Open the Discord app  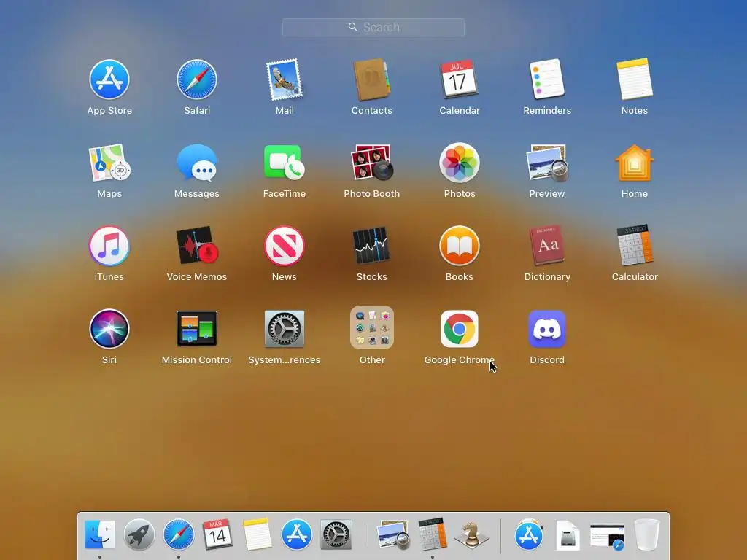tap(547, 329)
